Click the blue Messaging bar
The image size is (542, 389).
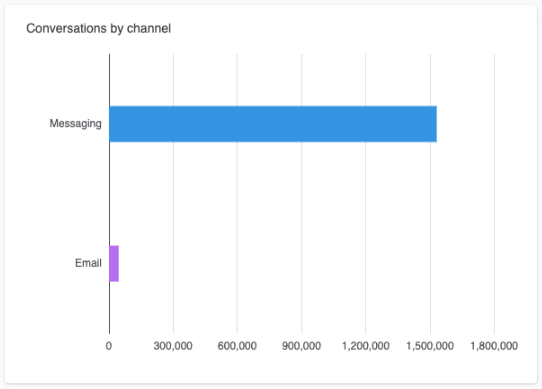pyautogui.click(x=273, y=124)
